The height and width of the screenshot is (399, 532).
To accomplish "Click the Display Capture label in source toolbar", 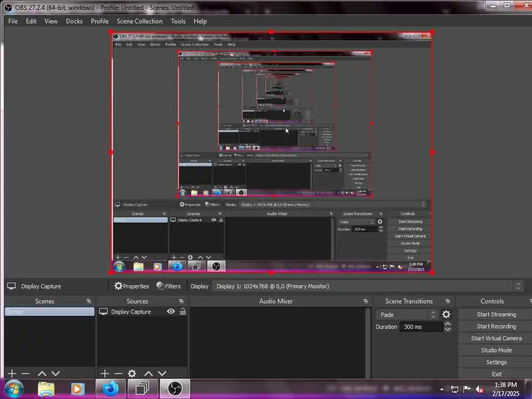I will click(41, 286).
